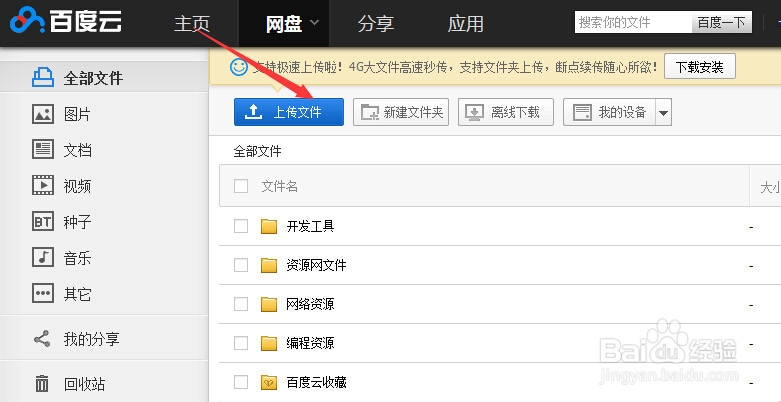Image resolution: width=781 pixels, height=402 pixels.
Task: Open the 视频 video category icon
Action: [x=43, y=185]
